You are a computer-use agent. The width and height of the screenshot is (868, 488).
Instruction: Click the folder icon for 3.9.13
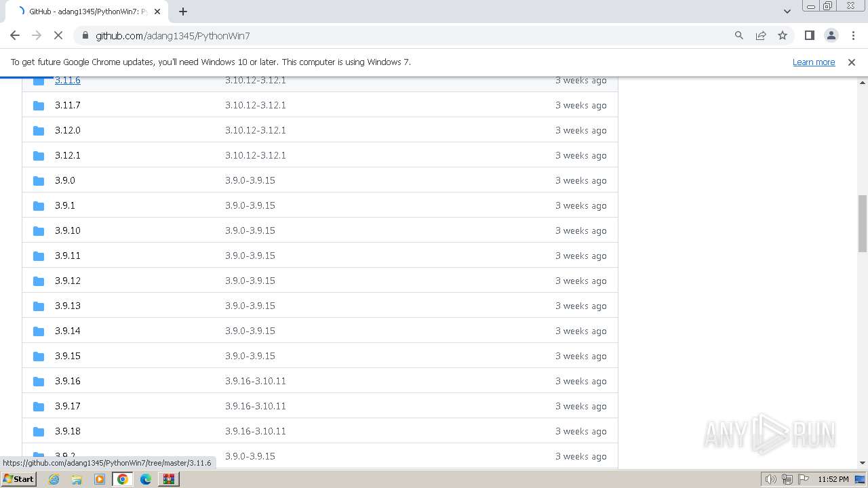pos(39,306)
